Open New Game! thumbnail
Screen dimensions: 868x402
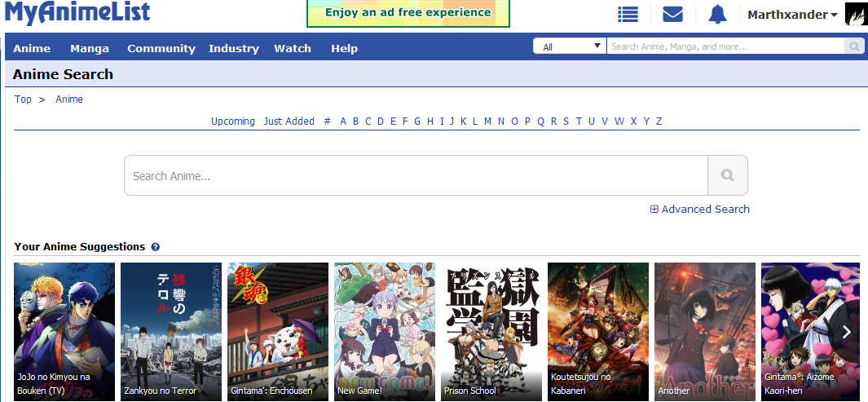tap(385, 332)
